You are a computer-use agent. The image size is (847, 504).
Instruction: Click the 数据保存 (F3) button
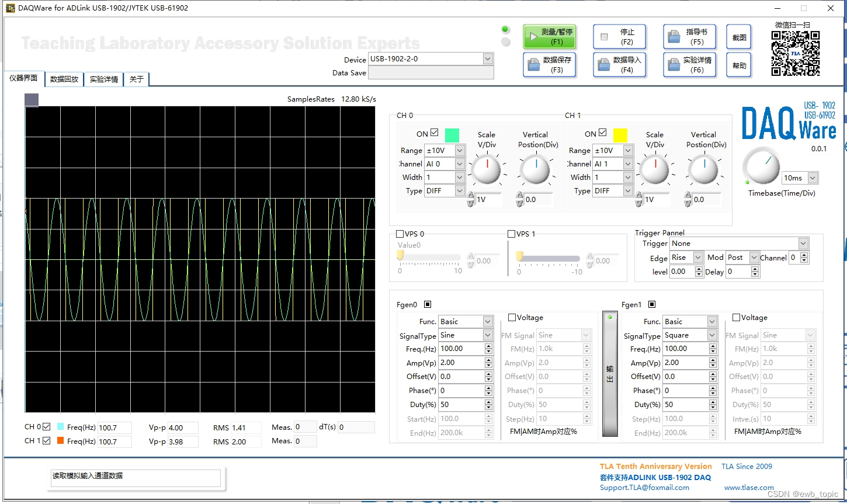click(549, 65)
